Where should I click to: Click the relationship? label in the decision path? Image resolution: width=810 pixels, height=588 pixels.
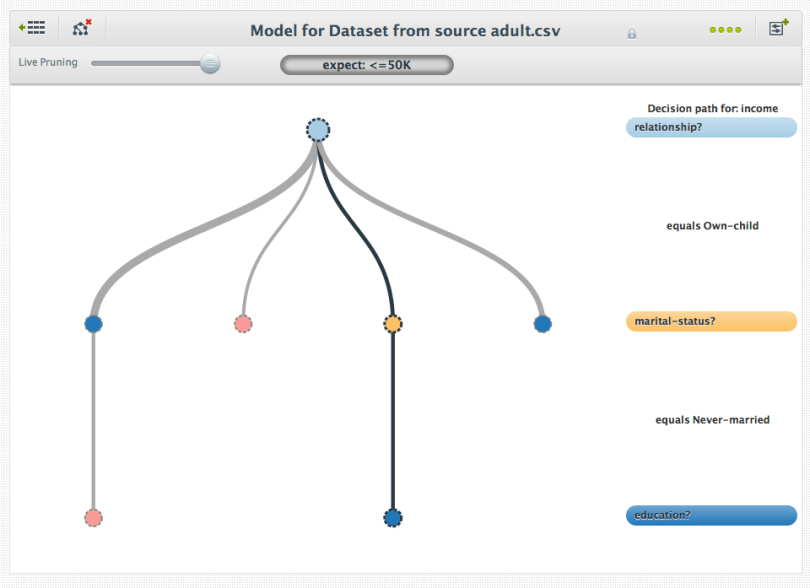point(710,127)
